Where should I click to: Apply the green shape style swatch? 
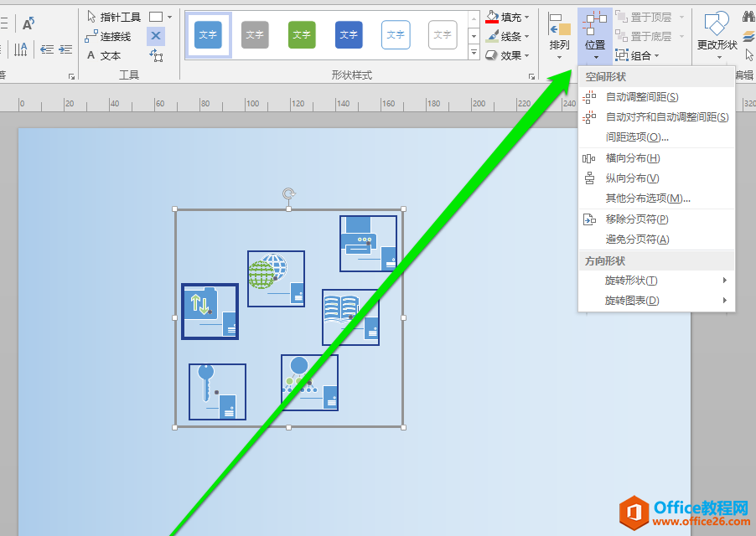coord(302,35)
